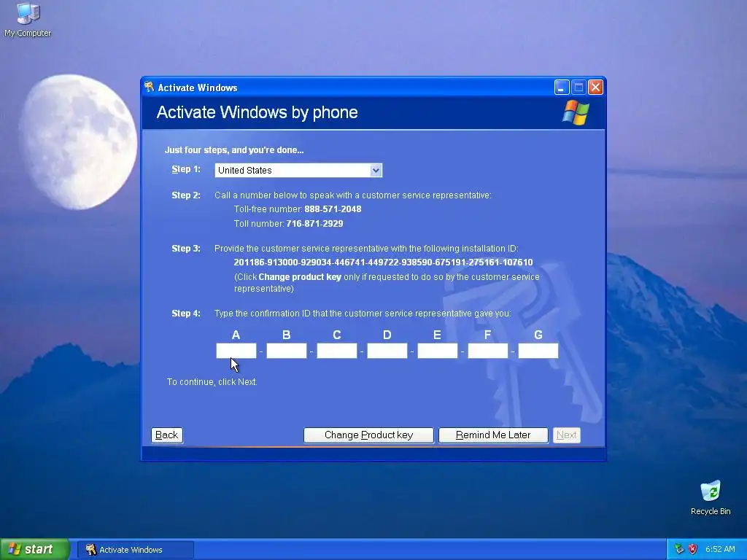This screenshot has height=560, width=747.
Task: Click the Windows flag logo in header
Action: (576, 112)
